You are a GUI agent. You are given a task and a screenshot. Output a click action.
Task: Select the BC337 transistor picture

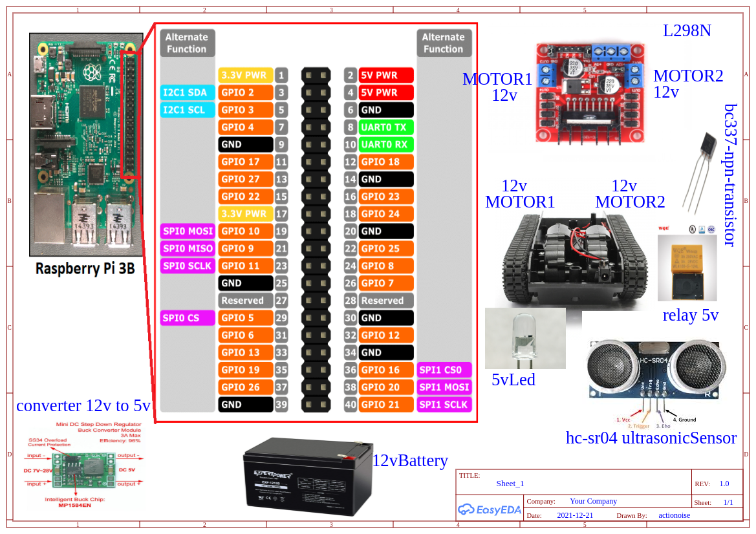tap(698, 173)
